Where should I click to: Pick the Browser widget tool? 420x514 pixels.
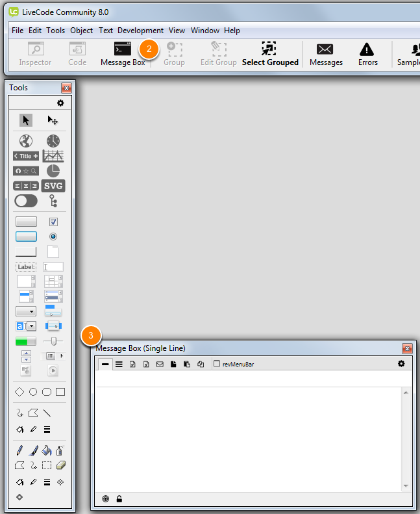(26, 141)
